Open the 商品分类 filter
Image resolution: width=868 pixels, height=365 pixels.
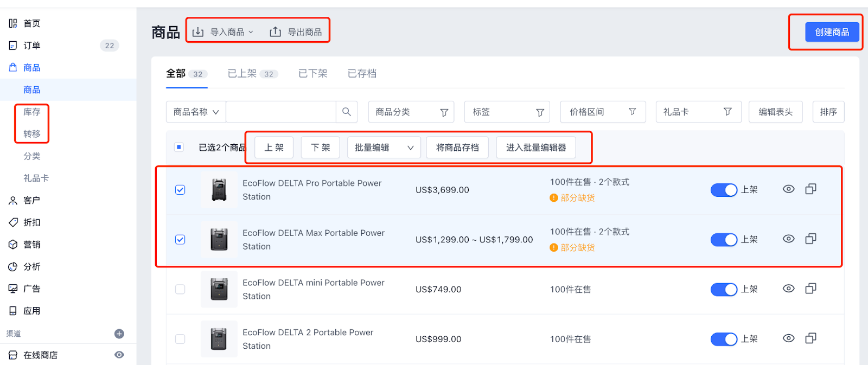[x=411, y=112]
